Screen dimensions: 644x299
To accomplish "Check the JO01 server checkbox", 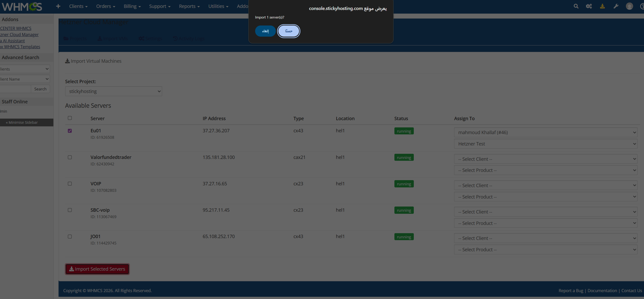I will coord(70,237).
